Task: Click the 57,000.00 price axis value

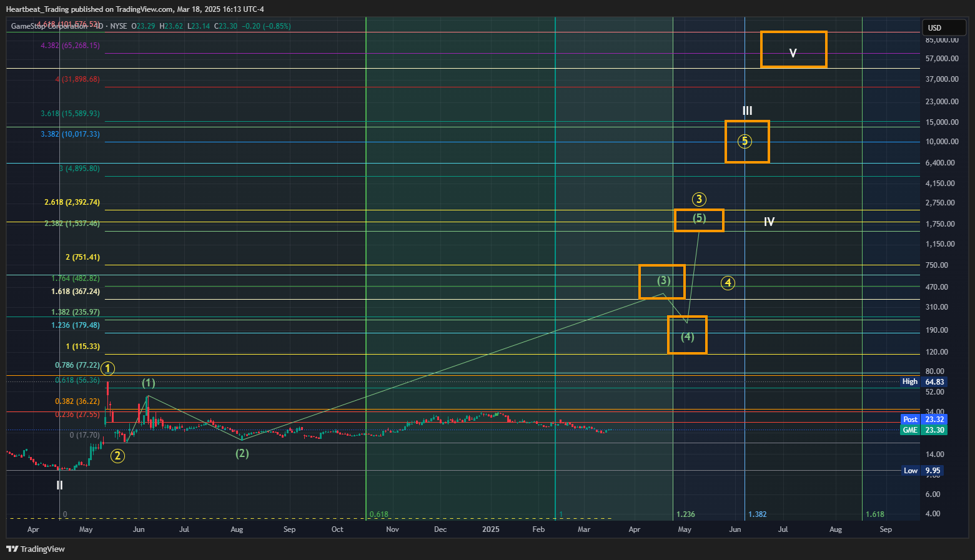Action: click(942, 59)
